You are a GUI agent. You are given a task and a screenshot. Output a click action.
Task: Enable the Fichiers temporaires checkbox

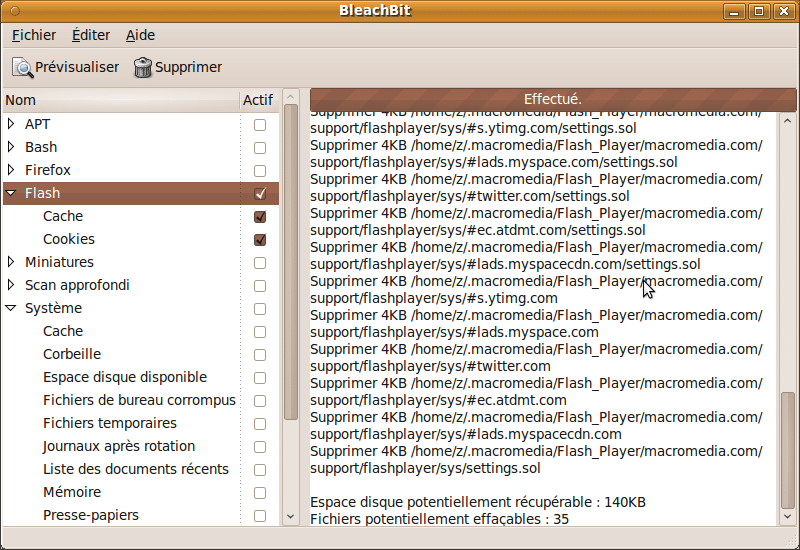click(x=260, y=424)
